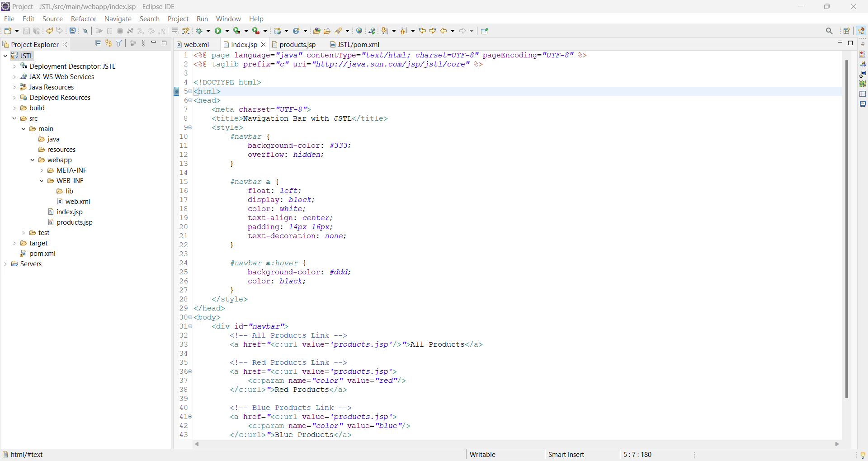Click the Debug bug icon
Viewport: 868px width, 461px height.
click(x=199, y=31)
